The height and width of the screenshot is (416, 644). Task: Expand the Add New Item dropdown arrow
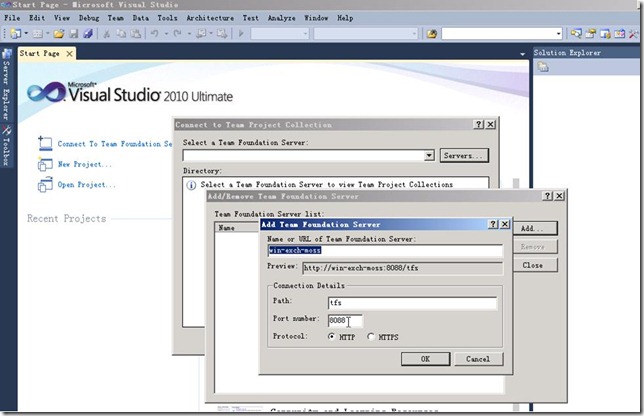(47, 34)
